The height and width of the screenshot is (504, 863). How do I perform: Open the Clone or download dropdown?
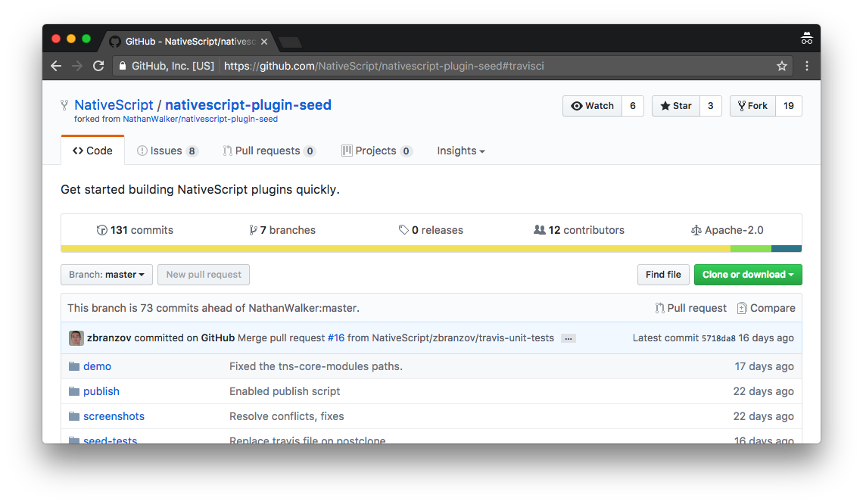(747, 275)
